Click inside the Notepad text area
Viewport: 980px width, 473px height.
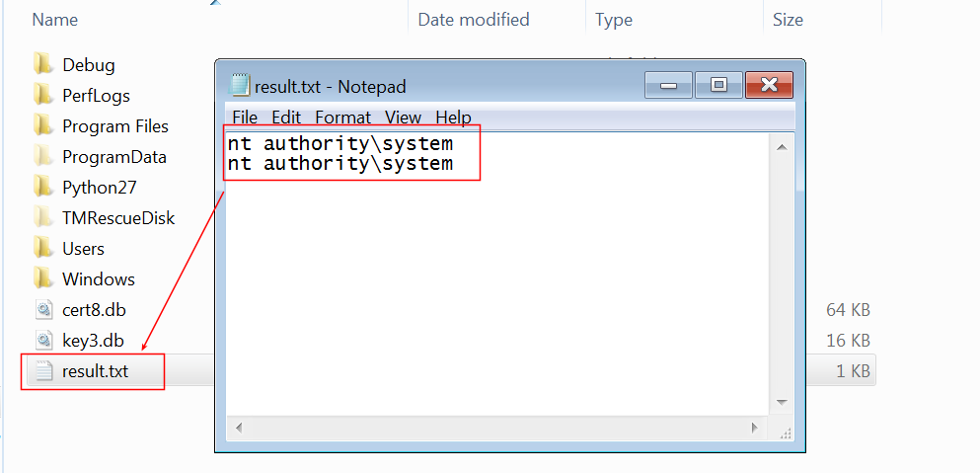point(493,296)
